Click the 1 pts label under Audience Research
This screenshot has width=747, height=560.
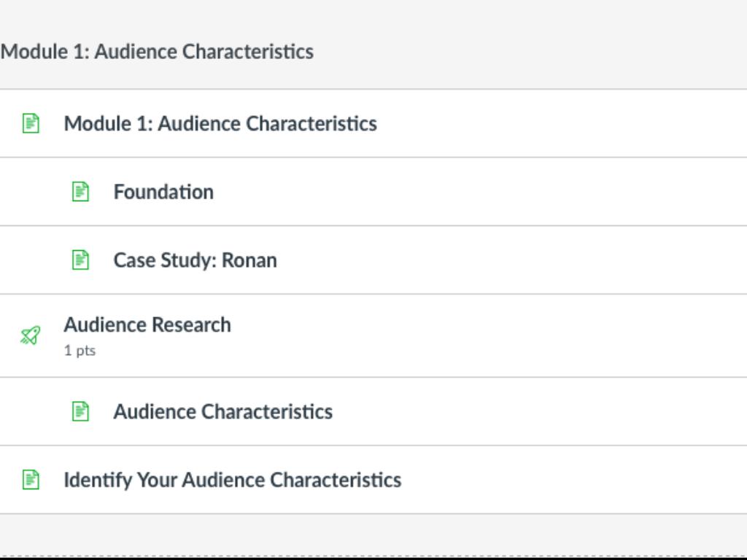80,351
